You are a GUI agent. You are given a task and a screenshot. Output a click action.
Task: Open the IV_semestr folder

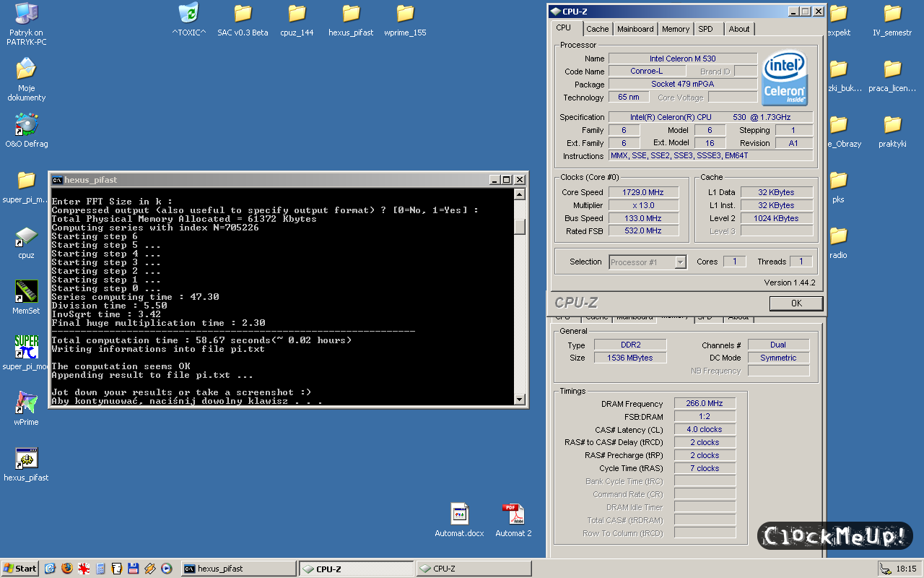click(x=892, y=20)
